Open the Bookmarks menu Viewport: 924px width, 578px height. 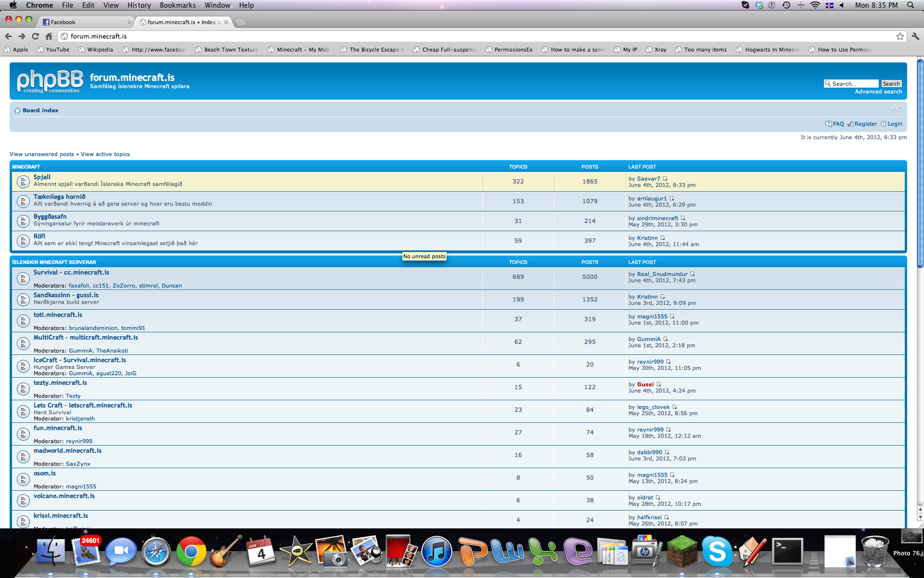tap(178, 5)
